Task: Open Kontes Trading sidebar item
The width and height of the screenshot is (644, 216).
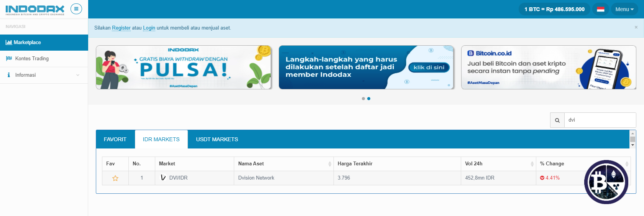Action: 44,59
